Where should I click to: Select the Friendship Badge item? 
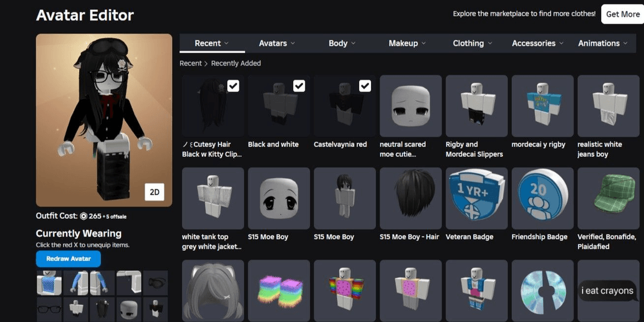(x=542, y=198)
